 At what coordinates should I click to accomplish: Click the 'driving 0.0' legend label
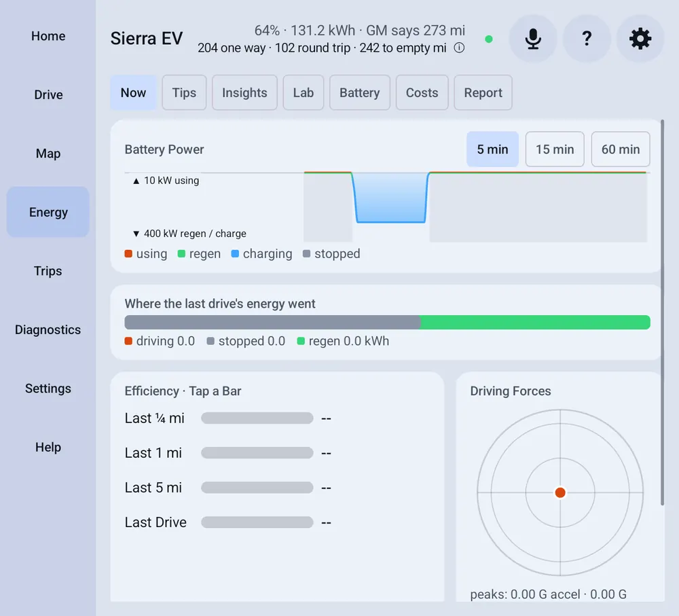click(166, 342)
